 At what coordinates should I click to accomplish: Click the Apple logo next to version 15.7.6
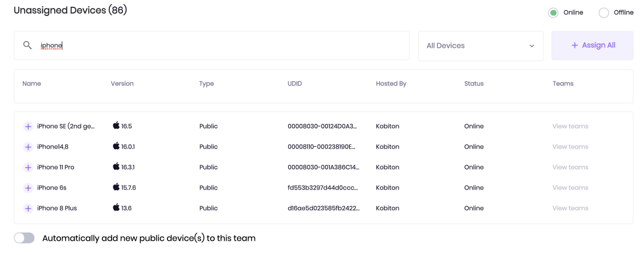(x=116, y=187)
